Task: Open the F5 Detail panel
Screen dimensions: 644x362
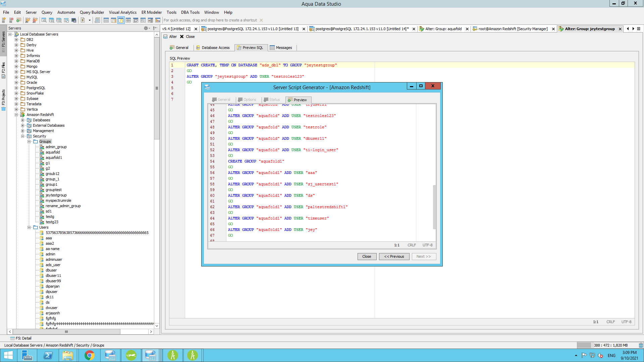Action: tap(21, 338)
